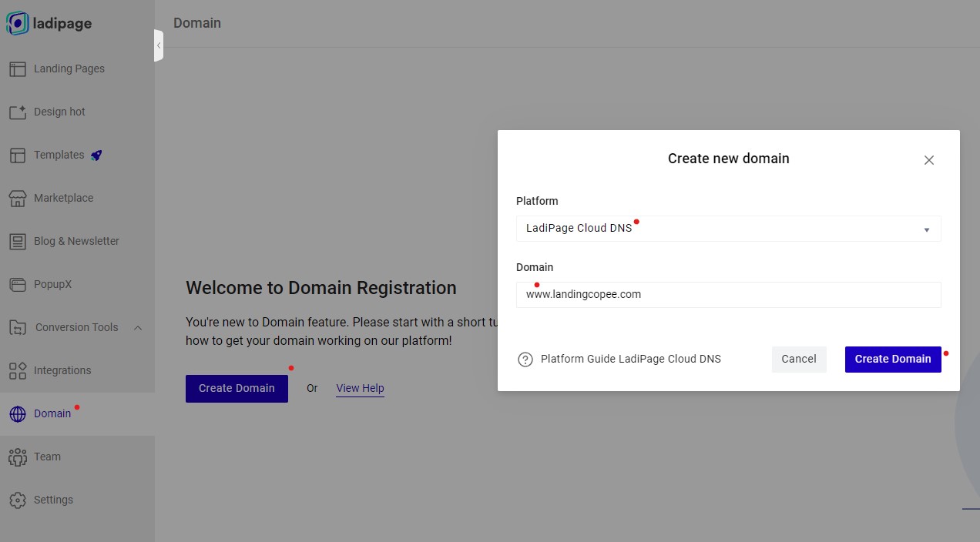Click the Integrations grid icon
980x542 pixels.
pyautogui.click(x=18, y=370)
